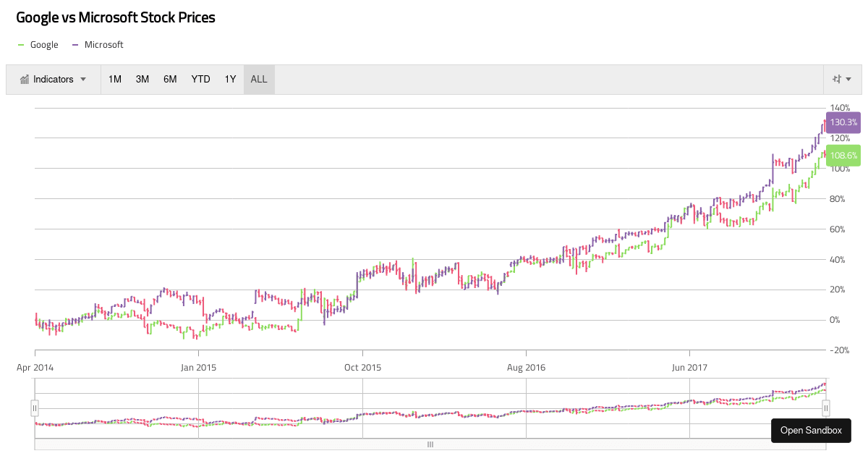
Task: Click the settings sliders icon
Action: click(x=837, y=79)
